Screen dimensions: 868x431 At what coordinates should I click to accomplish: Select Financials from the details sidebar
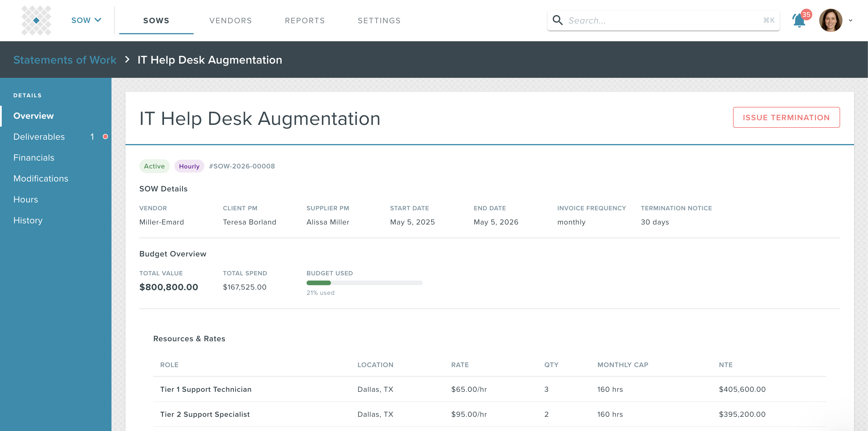point(34,157)
